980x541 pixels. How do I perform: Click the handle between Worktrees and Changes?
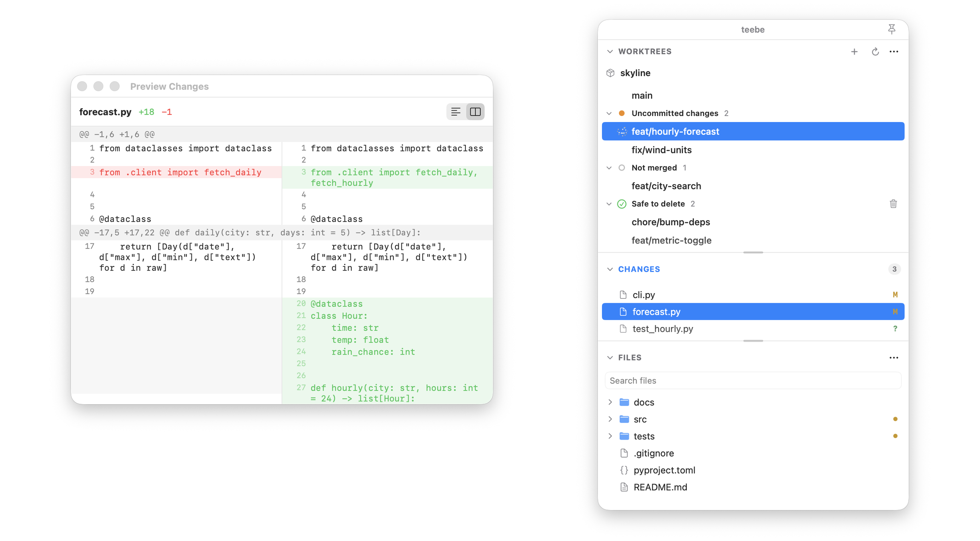tap(753, 252)
